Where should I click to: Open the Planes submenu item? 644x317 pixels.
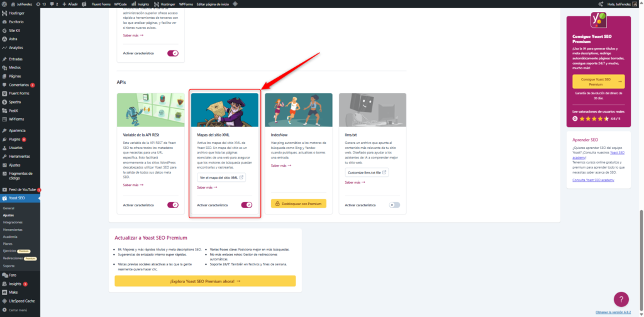pos(8,244)
